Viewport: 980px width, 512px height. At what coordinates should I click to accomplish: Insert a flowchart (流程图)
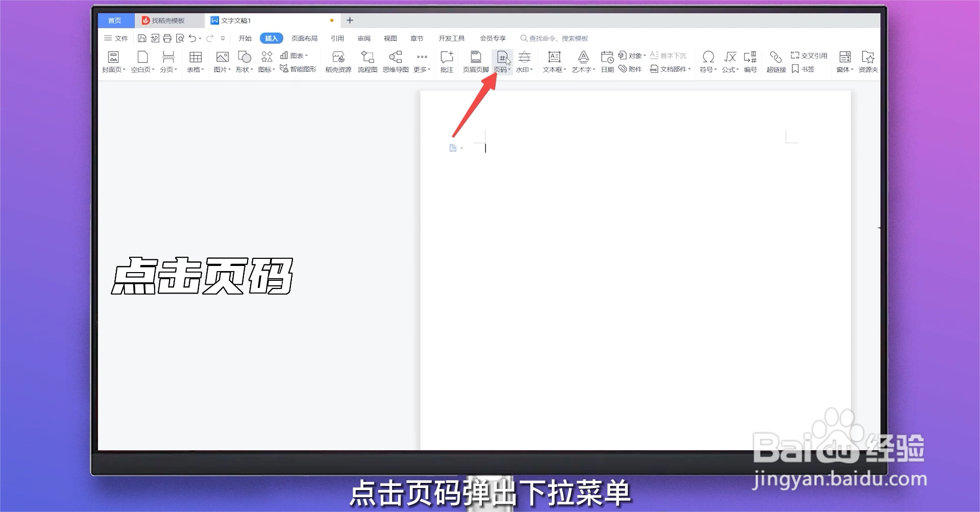(367, 62)
